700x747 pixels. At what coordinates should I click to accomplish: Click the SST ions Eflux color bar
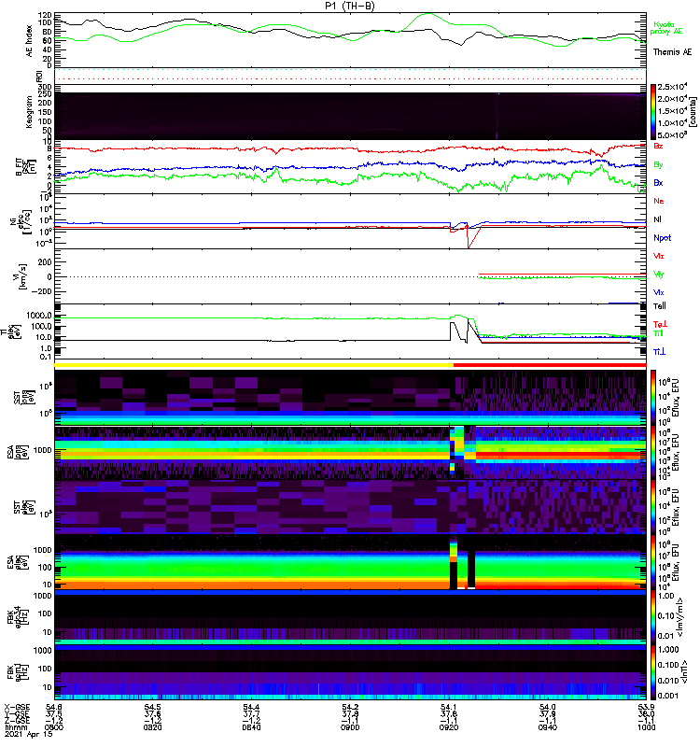point(653,398)
